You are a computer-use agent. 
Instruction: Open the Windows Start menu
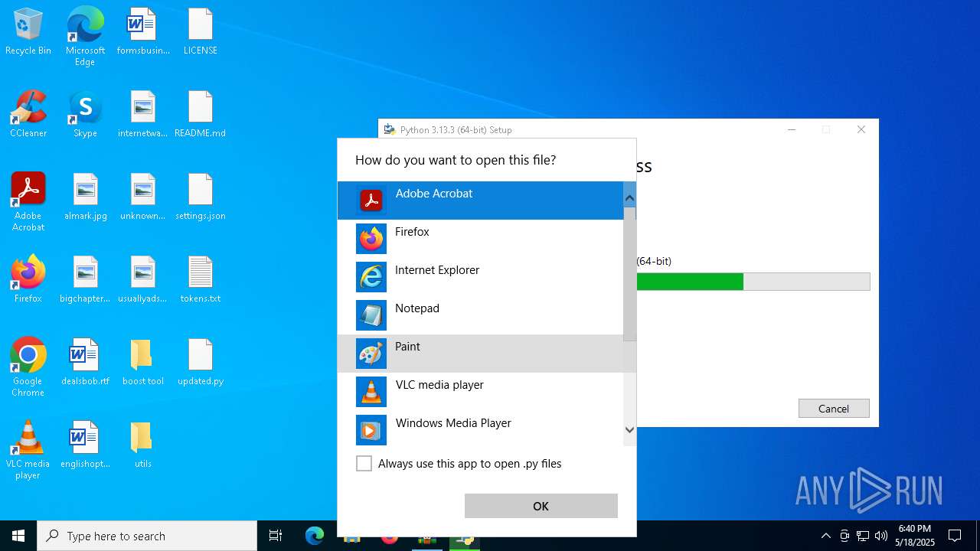click(18, 536)
